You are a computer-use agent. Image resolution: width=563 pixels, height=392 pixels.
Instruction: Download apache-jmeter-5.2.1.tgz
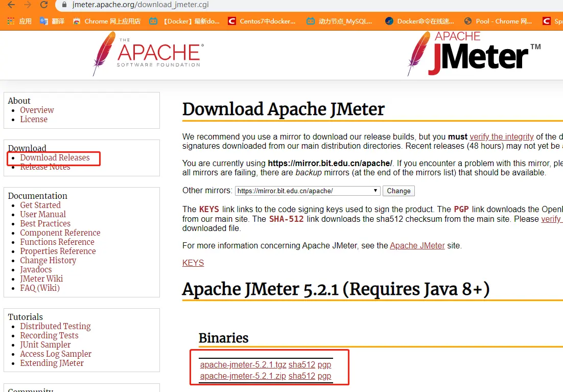point(243,365)
